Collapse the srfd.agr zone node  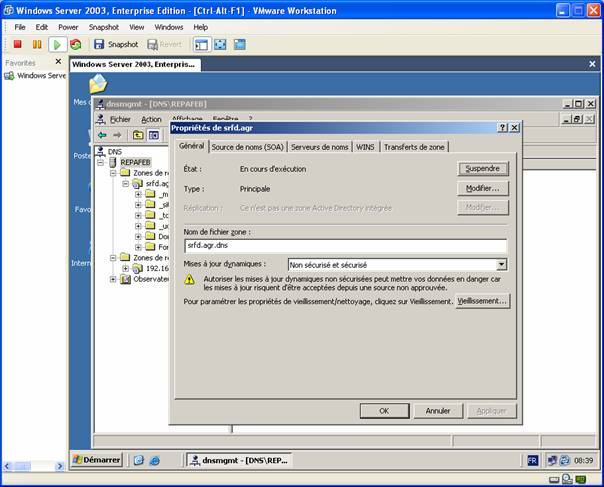tap(126, 184)
